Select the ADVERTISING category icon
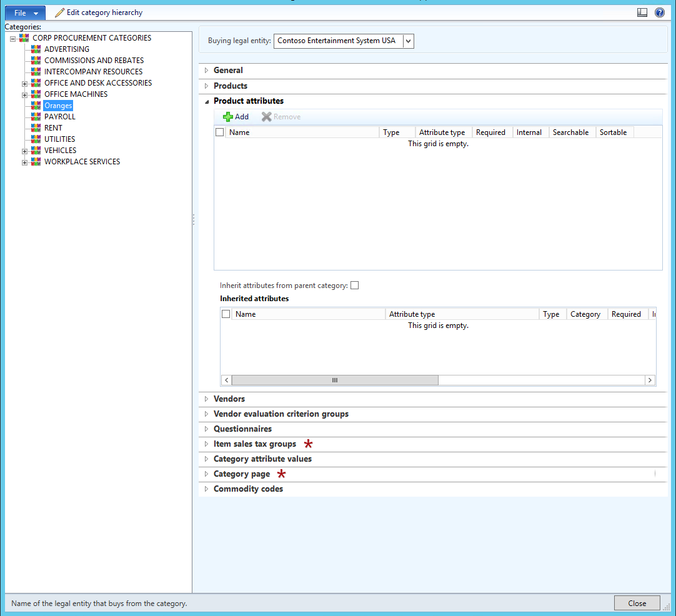Viewport: 676px width, 616px height. (x=36, y=49)
